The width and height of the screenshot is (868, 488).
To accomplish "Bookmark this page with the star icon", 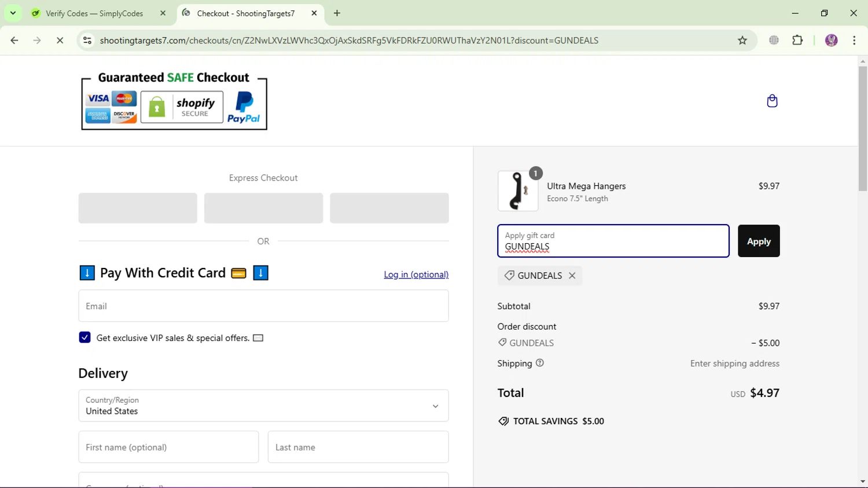I will pyautogui.click(x=742, y=41).
